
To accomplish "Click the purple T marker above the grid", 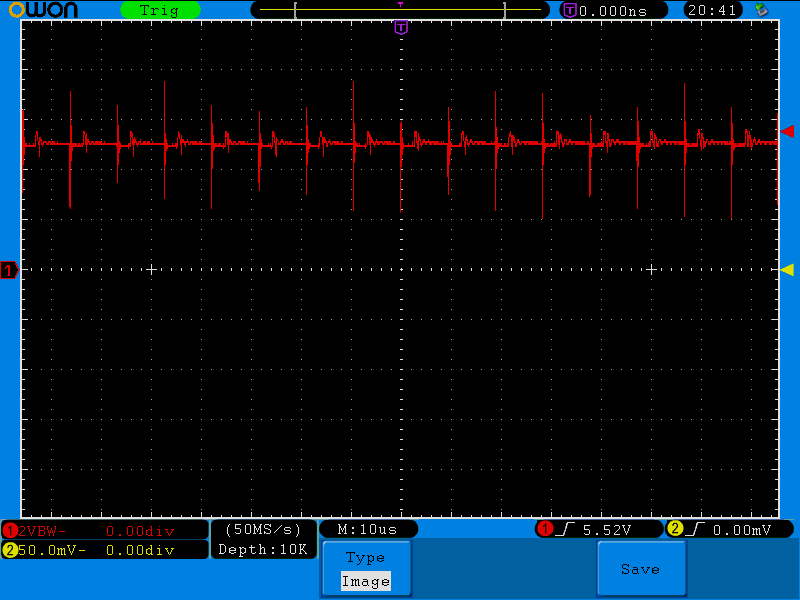I will 401,28.
